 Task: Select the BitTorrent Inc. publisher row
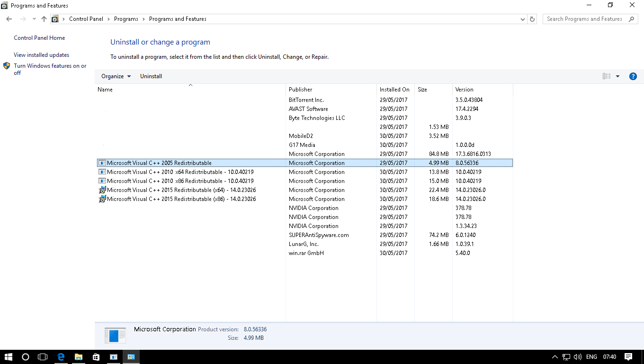point(305,100)
